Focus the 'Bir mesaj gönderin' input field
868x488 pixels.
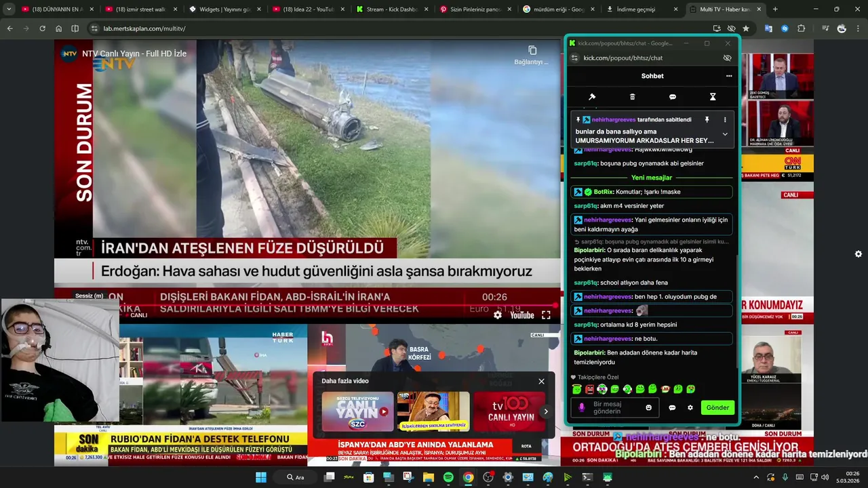(616, 407)
